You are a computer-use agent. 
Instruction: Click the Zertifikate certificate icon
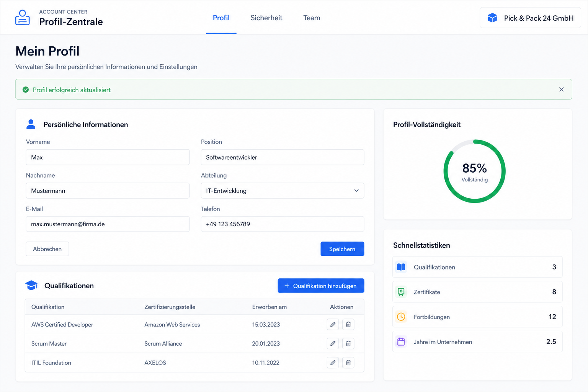(x=401, y=292)
